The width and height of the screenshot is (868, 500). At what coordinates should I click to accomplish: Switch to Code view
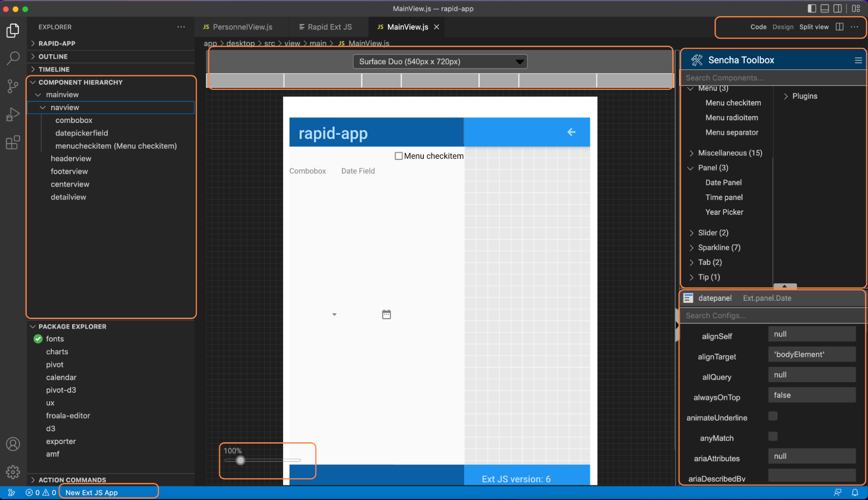coord(758,27)
